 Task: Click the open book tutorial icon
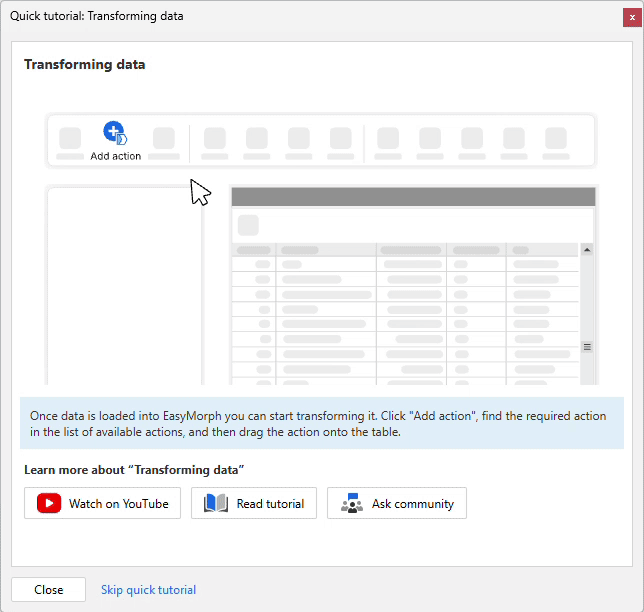tap(216, 503)
